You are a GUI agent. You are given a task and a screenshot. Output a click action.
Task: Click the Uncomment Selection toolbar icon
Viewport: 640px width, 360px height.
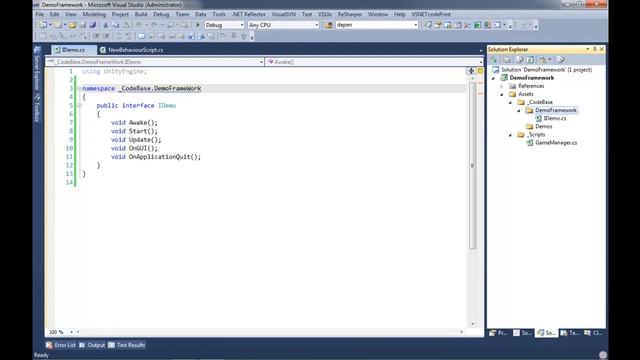click(129, 36)
